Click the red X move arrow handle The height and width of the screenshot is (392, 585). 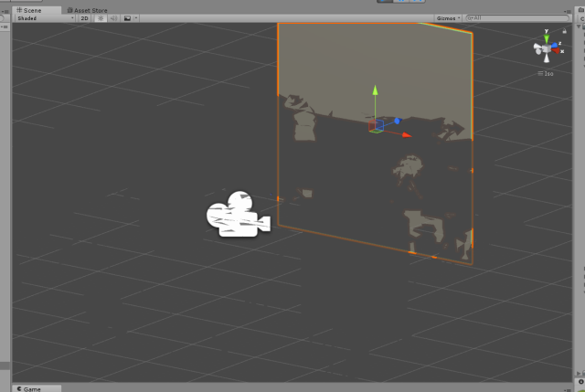click(x=407, y=135)
